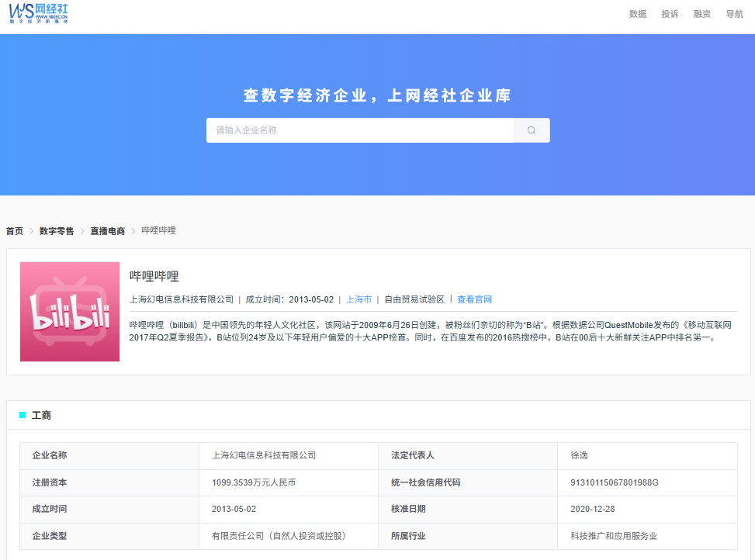
Task: Open 数字零售 breadcrumb link
Action: click(x=57, y=231)
